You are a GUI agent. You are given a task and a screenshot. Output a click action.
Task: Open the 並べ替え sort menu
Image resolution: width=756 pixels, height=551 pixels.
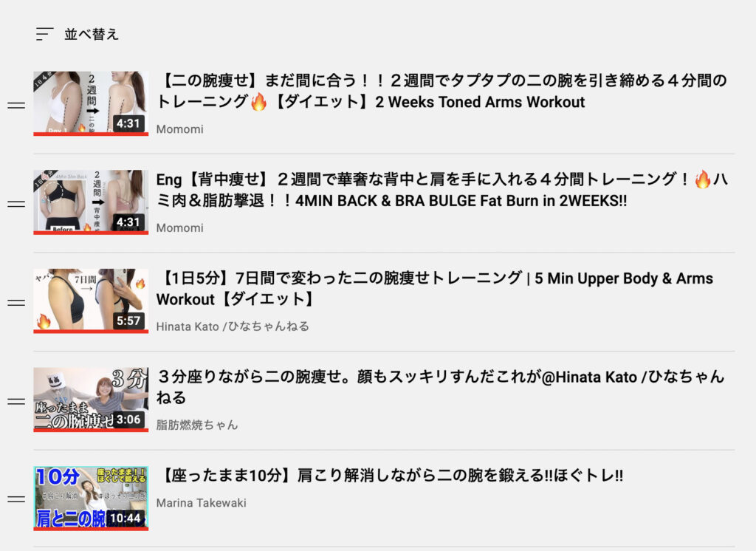point(78,34)
